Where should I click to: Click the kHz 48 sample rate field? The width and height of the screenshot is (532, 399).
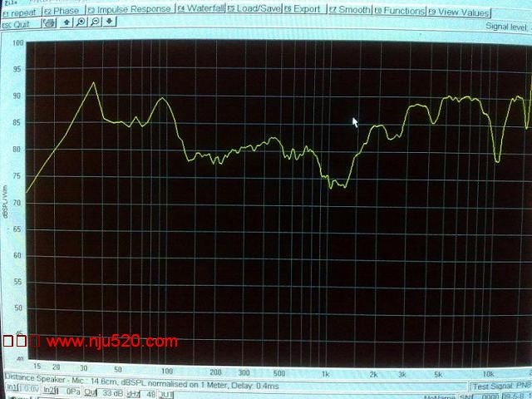pyautogui.click(x=142, y=394)
